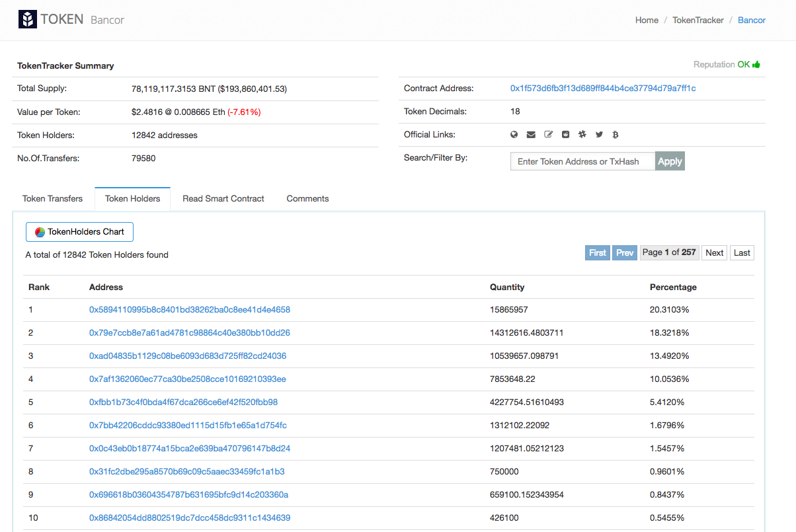Screen dimensions: 796x532
Task: Click the Percentage column header
Action: 673,287
